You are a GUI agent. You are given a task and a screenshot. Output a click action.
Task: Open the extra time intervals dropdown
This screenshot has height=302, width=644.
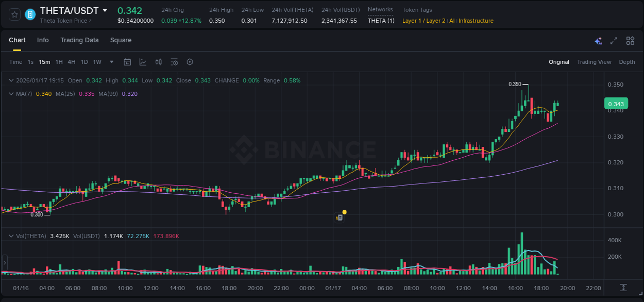(111, 61)
